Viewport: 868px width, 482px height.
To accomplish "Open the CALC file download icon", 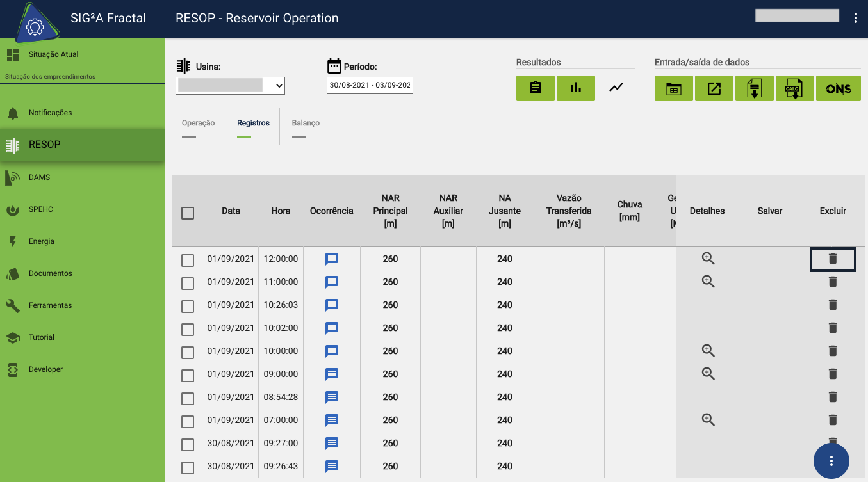I will tap(794, 89).
